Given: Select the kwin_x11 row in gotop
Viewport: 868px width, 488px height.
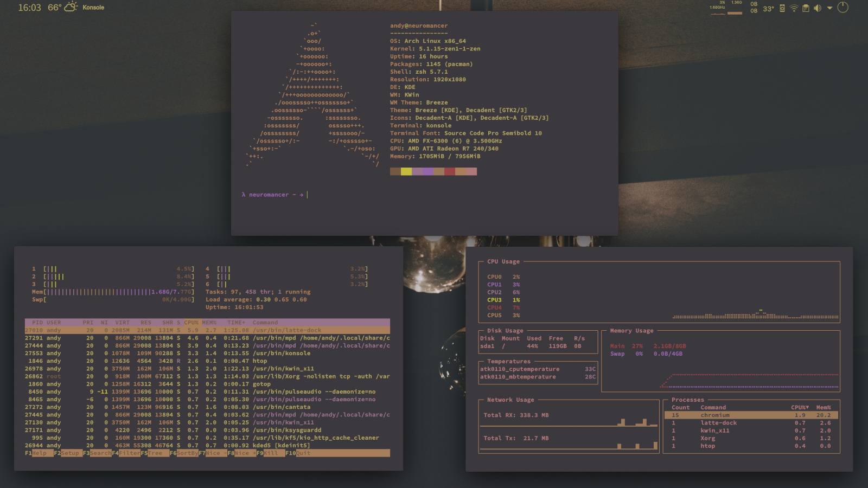Looking at the screenshot, I should 751,431.
